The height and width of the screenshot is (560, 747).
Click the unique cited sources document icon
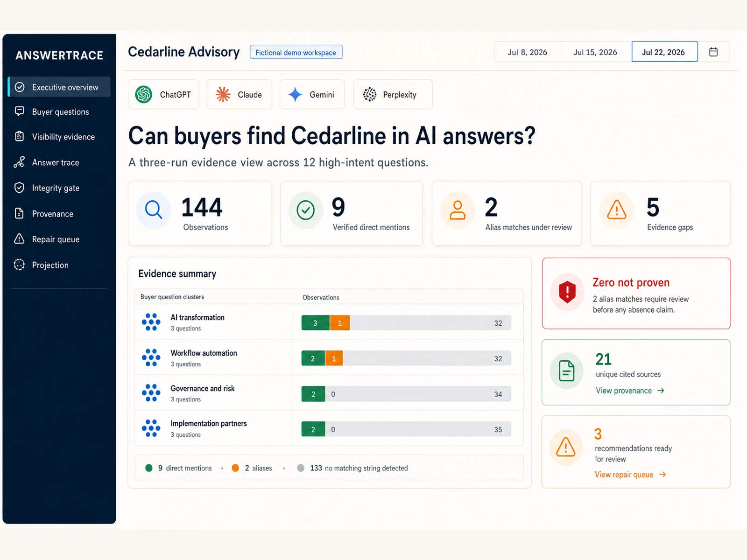(567, 371)
